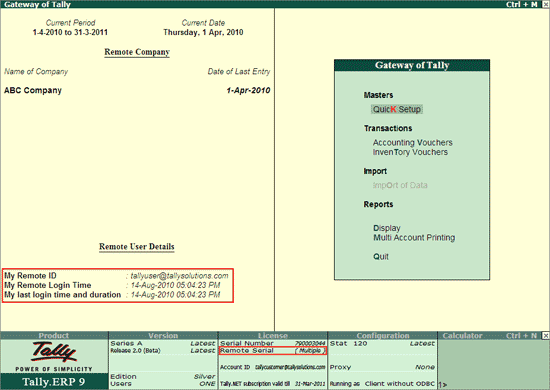The height and width of the screenshot is (390, 550).
Task: Click the Current Date value Thursday, 1 Apr, 2010
Action: pos(203,32)
